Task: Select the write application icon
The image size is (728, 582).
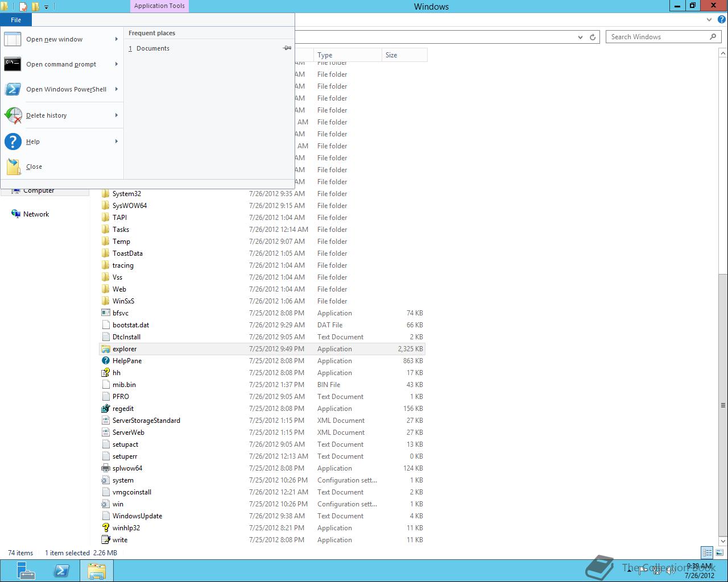Action: [105, 540]
